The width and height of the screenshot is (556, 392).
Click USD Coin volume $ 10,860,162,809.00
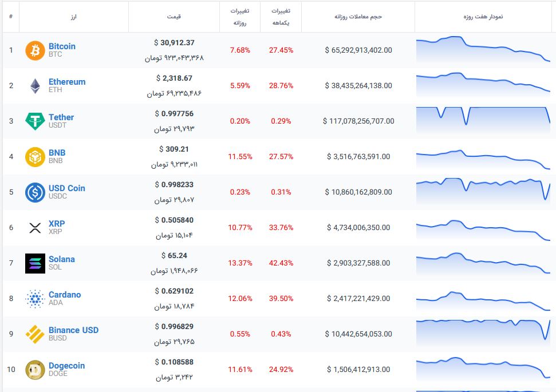click(358, 192)
